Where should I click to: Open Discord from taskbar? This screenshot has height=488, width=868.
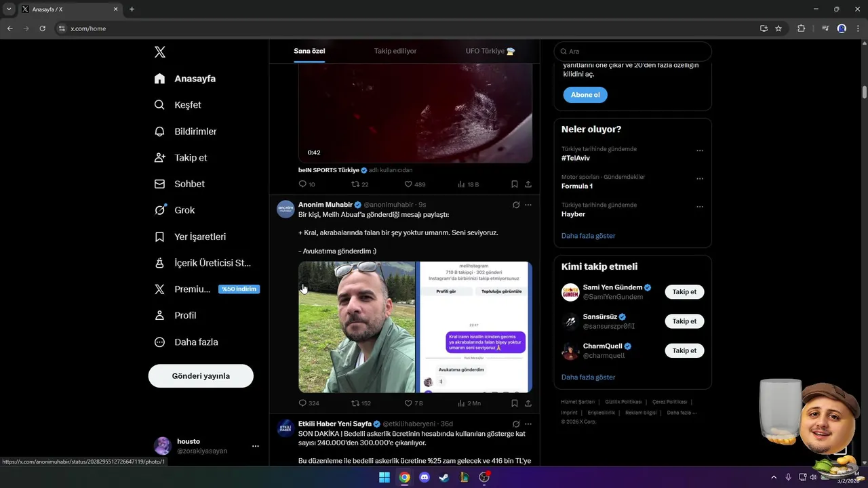click(x=425, y=477)
